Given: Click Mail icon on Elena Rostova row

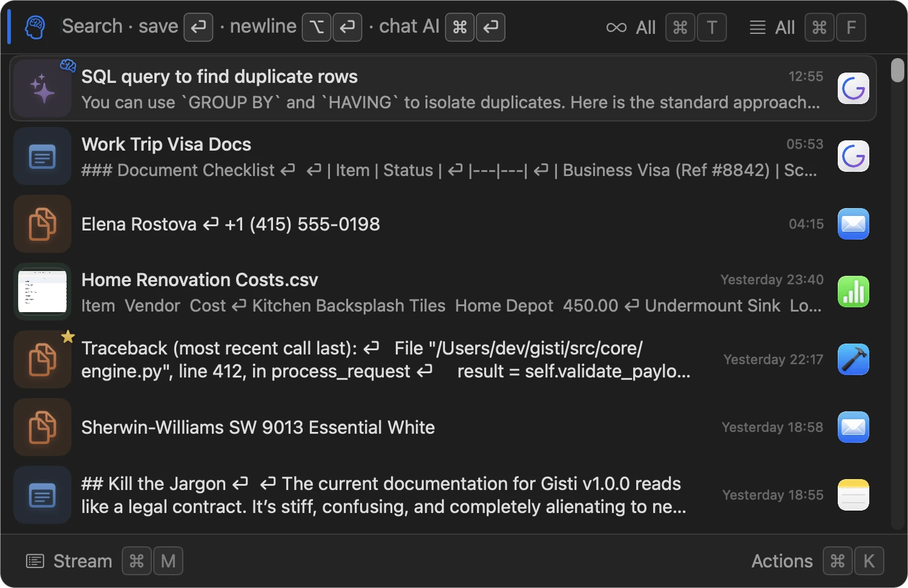Looking at the screenshot, I should (x=854, y=224).
